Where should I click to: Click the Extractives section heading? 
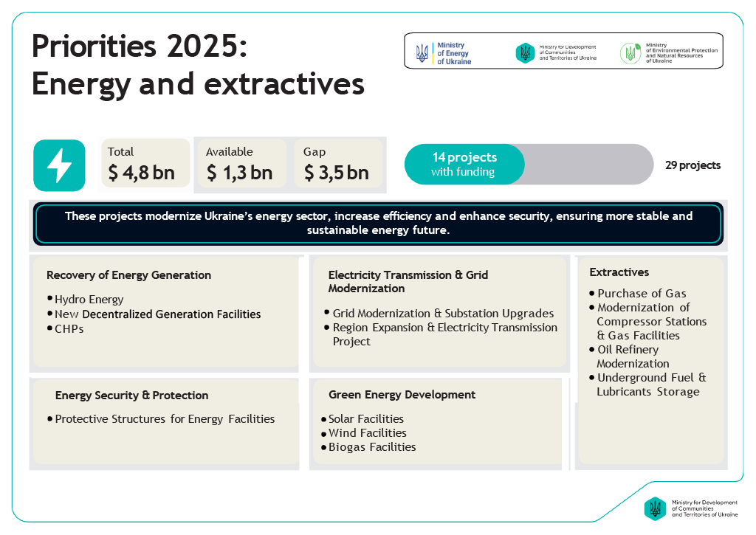619,272
